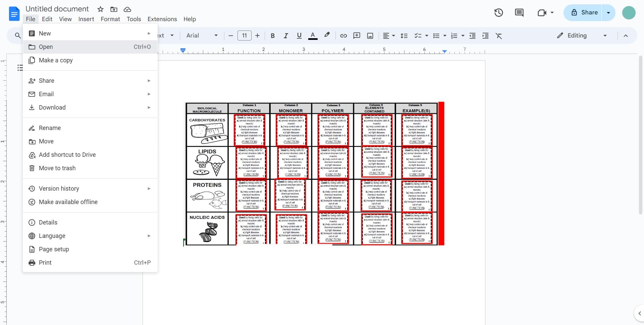Click the insert link icon

tap(343, 36)
